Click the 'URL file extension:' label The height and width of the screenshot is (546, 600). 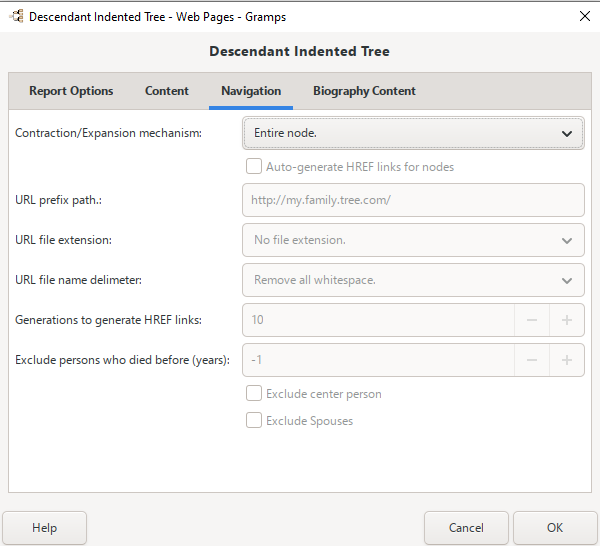64,240
